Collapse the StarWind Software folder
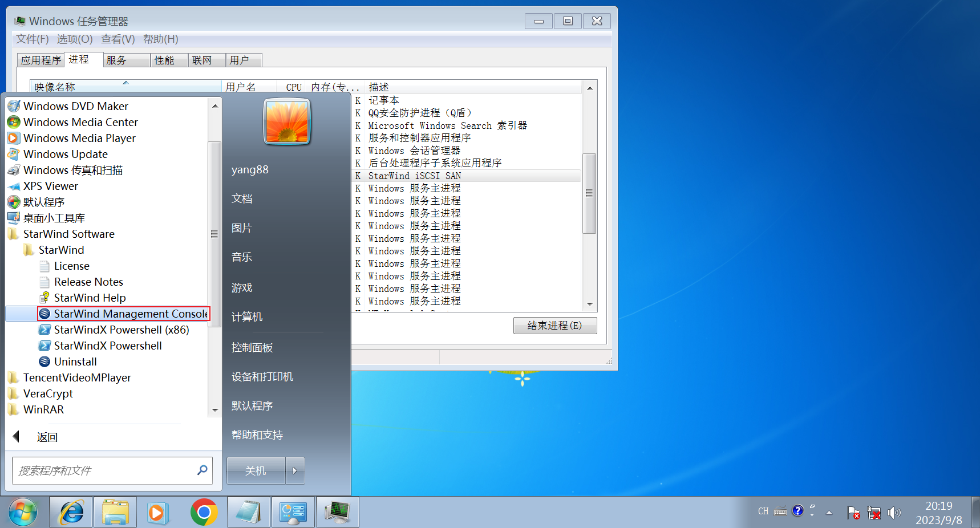The image size is (980, 528). 68,234
